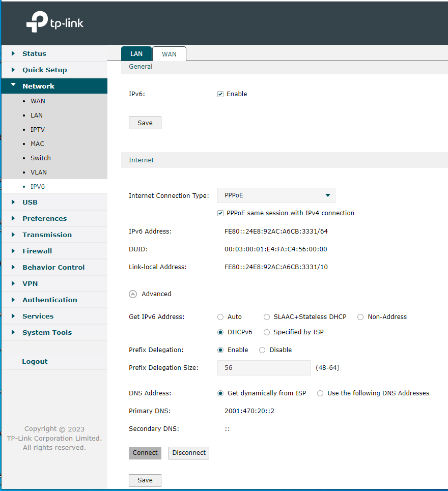This screenshot has height=491, width=448.
Task: Click the Prefix Delegation Size field
Action: tap(264, 368)
